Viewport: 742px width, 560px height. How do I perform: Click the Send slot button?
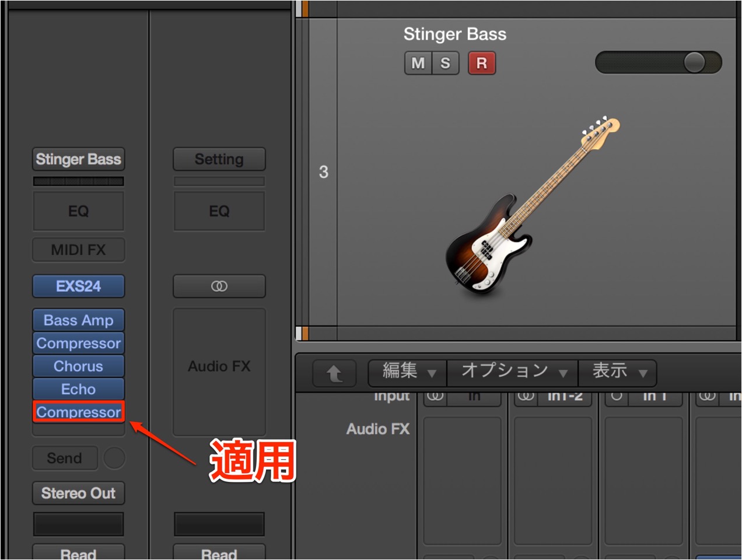64,459
